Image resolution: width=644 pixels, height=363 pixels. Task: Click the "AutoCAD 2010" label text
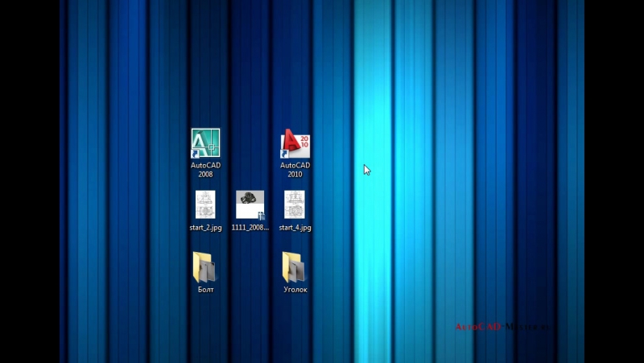click(x=295, y=170)
